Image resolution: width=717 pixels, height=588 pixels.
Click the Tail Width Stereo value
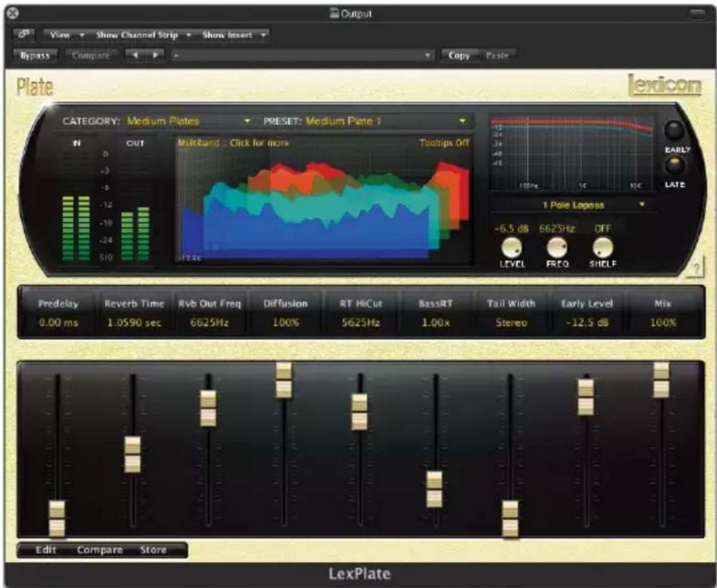511,322
